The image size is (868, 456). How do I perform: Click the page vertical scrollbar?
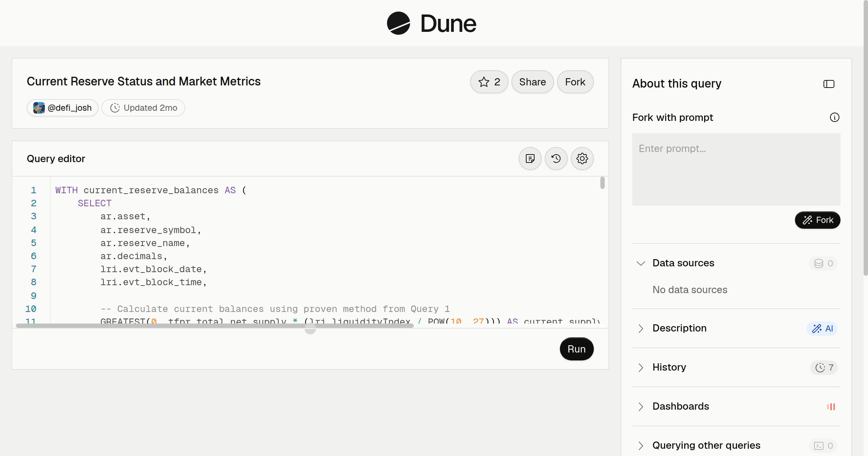point(865,138)
